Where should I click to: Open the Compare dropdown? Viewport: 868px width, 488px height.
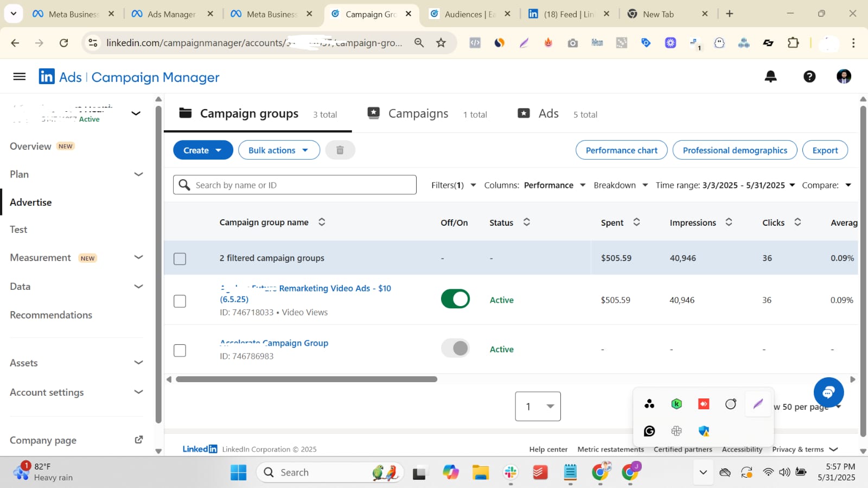(x=827, y=185)
